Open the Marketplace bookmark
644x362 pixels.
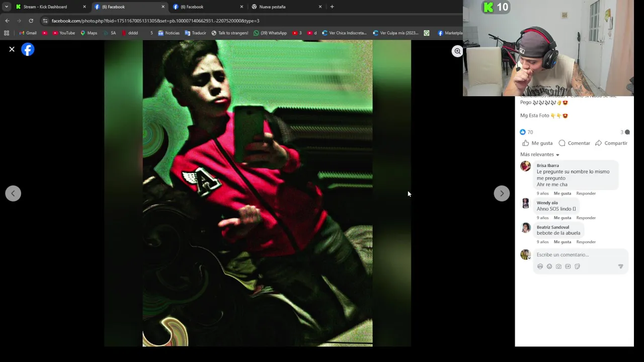450,33
